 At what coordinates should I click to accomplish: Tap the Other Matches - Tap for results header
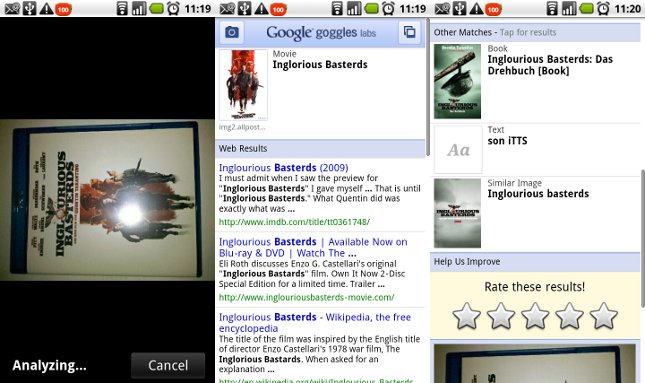535,32
